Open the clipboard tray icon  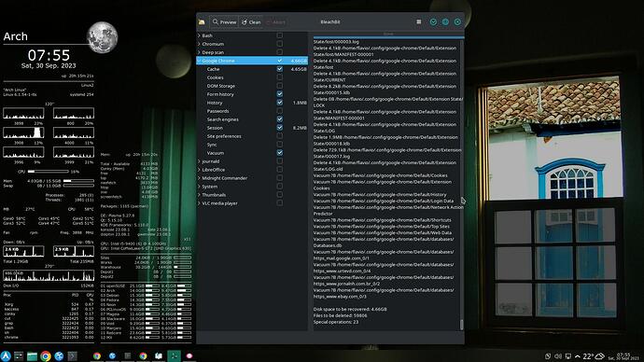tap(548, 356)
